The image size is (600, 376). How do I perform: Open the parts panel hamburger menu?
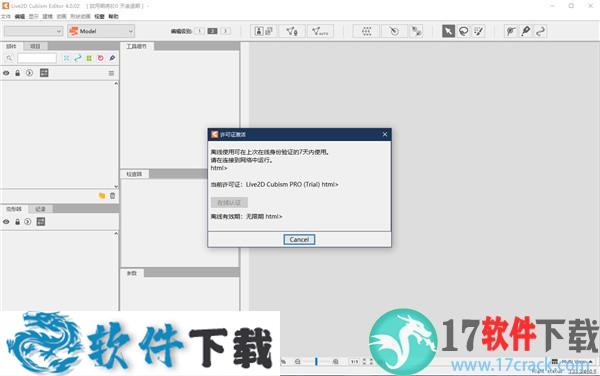111,73
